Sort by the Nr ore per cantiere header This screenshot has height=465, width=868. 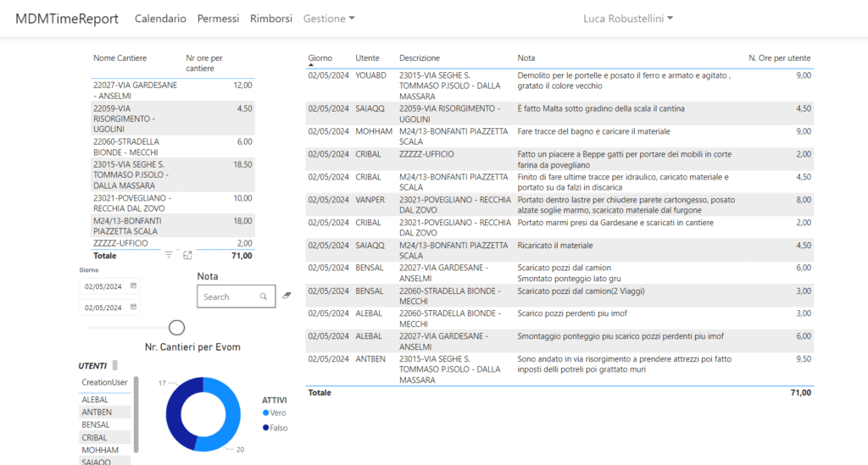coord(204,63)
